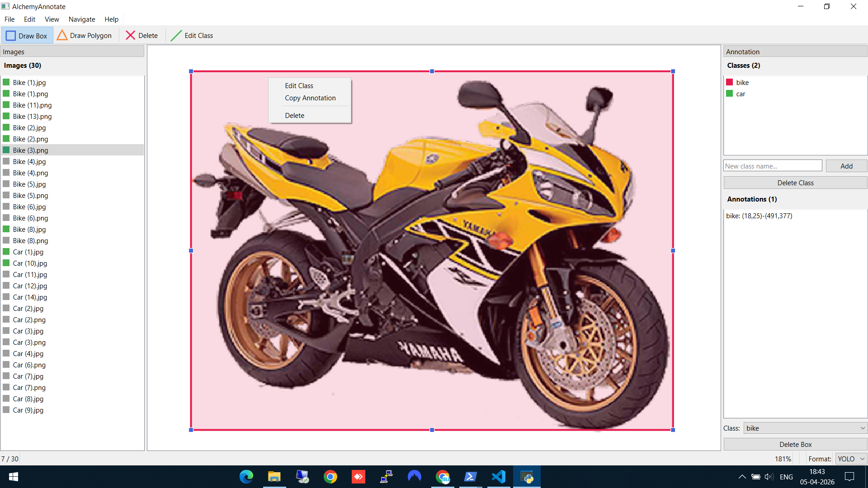Click the car class green swatch

tap(729, 94)
